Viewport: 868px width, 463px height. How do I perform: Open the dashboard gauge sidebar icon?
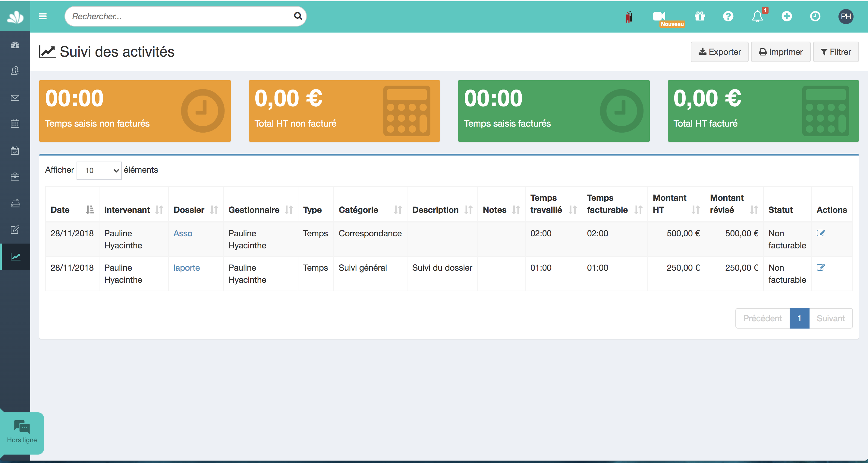(15, 45)
